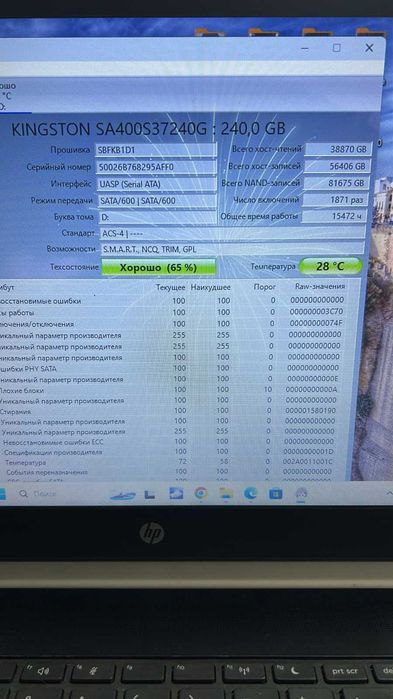
Task: Click the Всего NAND-записей label
Action: [261, 183]
